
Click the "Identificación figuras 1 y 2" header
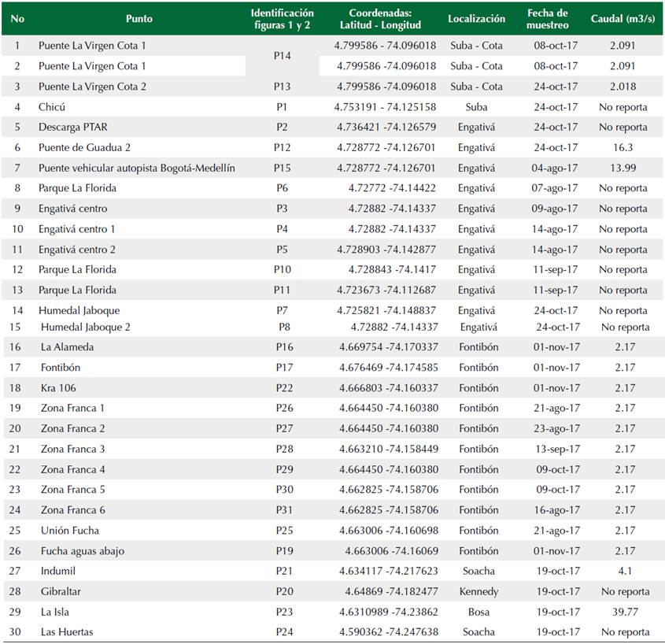282,19
